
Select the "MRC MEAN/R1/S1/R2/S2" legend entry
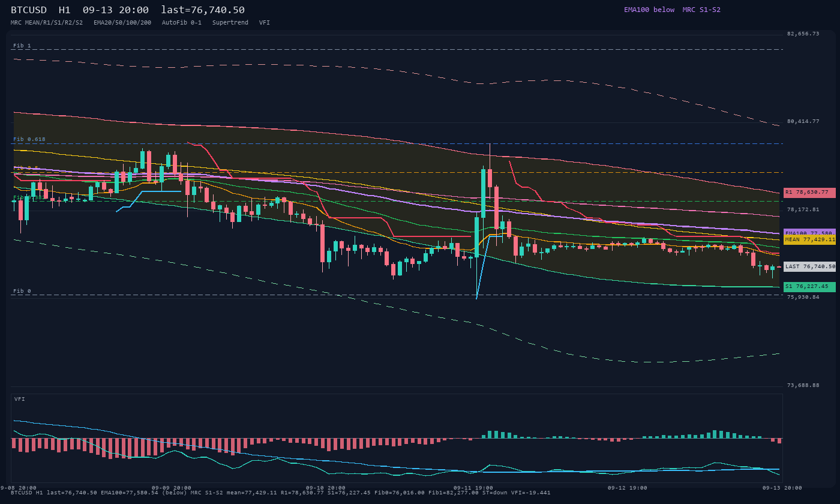point(47,22)
